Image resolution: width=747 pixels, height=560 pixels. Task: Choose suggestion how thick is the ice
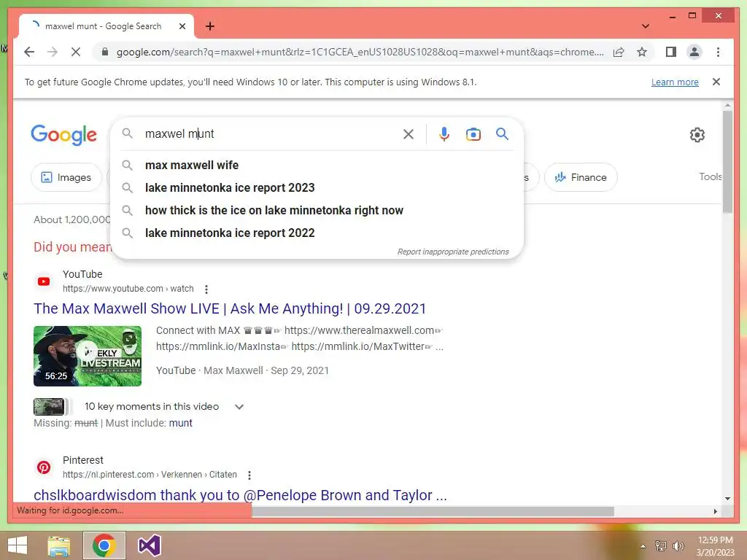click(x=317, y=210)
